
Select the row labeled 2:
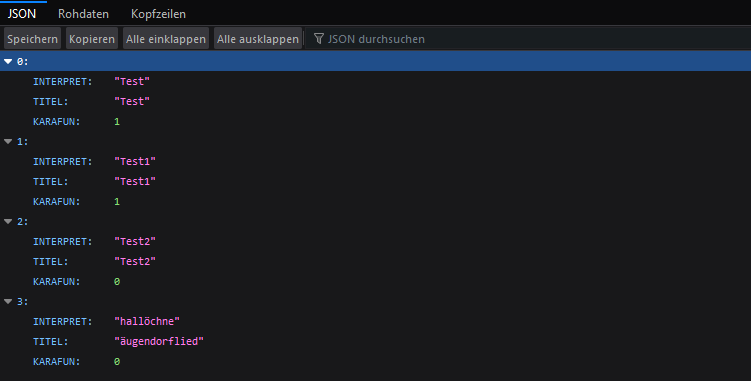tap(376, 221)
